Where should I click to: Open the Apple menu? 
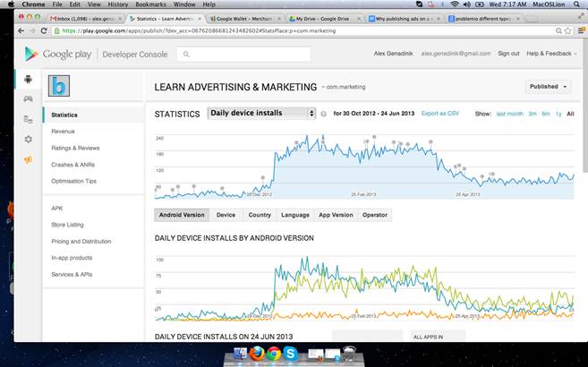click(x=11, y=4)
